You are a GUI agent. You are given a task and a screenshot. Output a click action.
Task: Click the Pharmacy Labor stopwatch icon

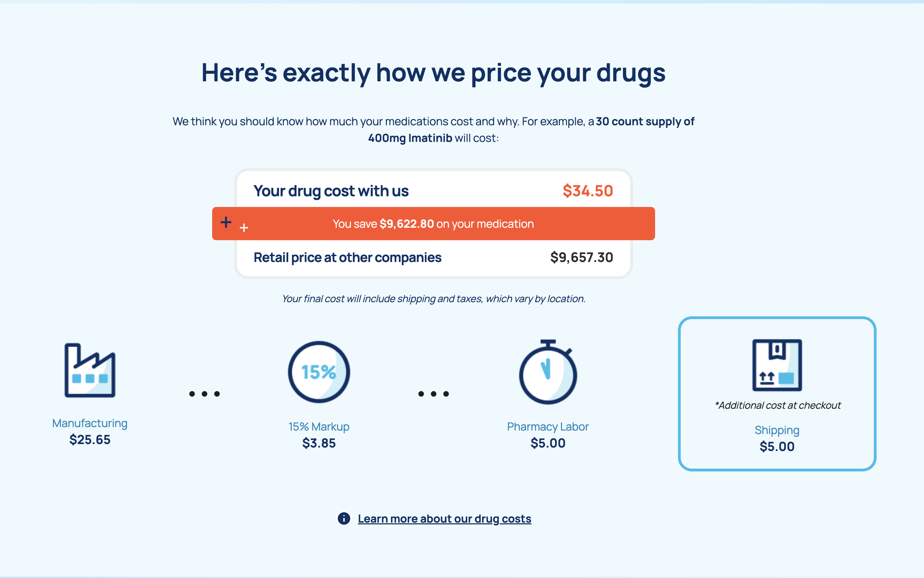click(547, 372)
